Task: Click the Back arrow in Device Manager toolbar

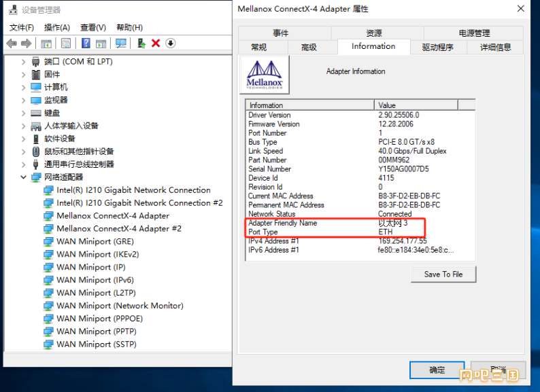Action: (12, 43)
